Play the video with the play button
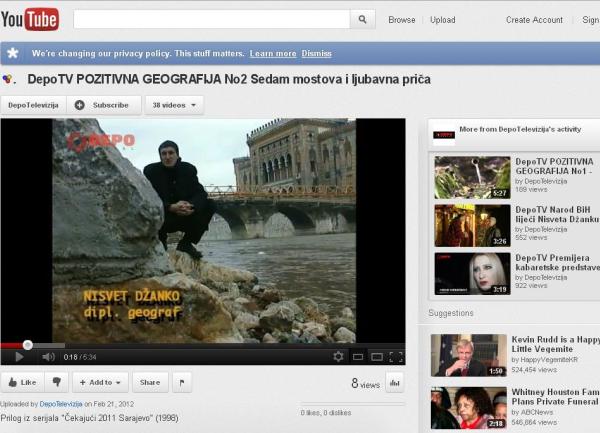Viewport: 600px width, 433px height. pyautogui.click(x=18, y=356)
